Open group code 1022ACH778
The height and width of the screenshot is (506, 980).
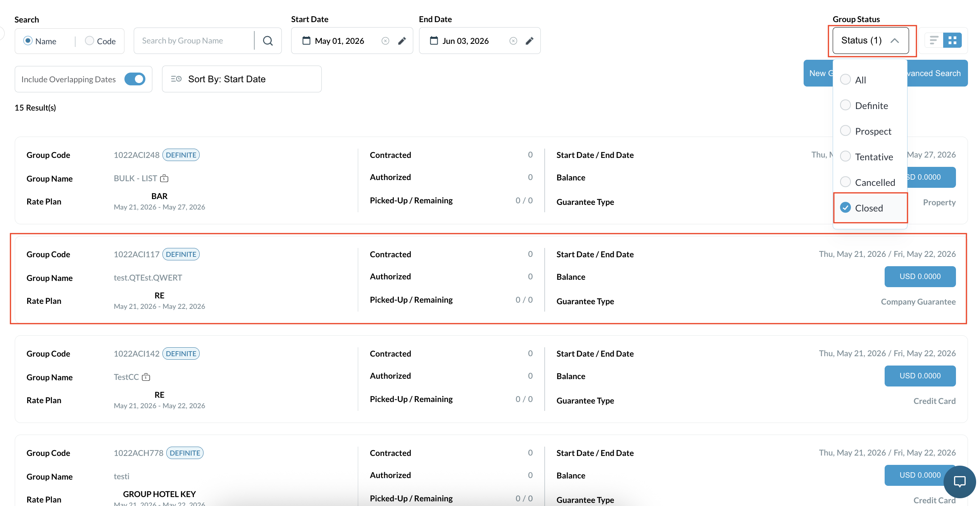click(138, 453)
